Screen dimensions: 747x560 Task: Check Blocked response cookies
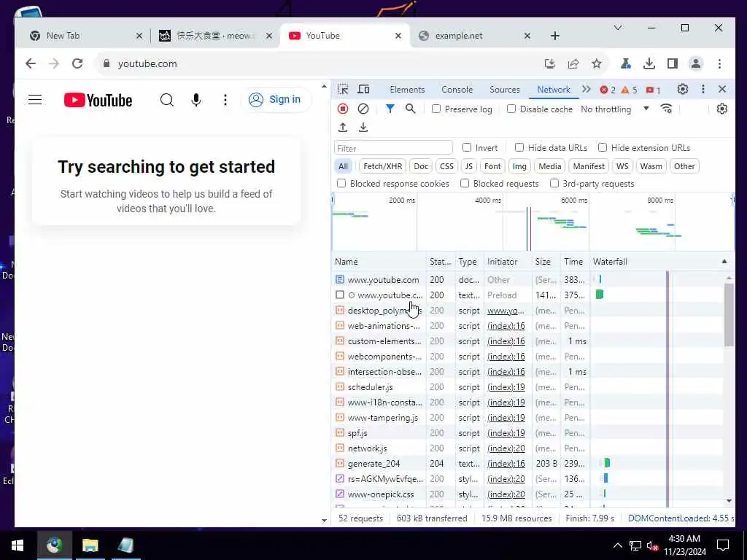[341, 183]
